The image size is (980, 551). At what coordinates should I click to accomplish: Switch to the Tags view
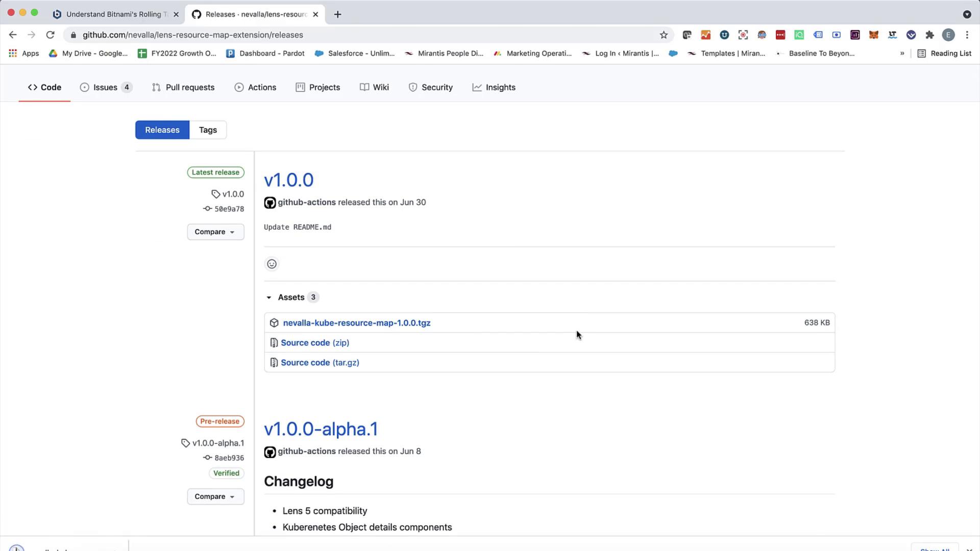[208, 130]
